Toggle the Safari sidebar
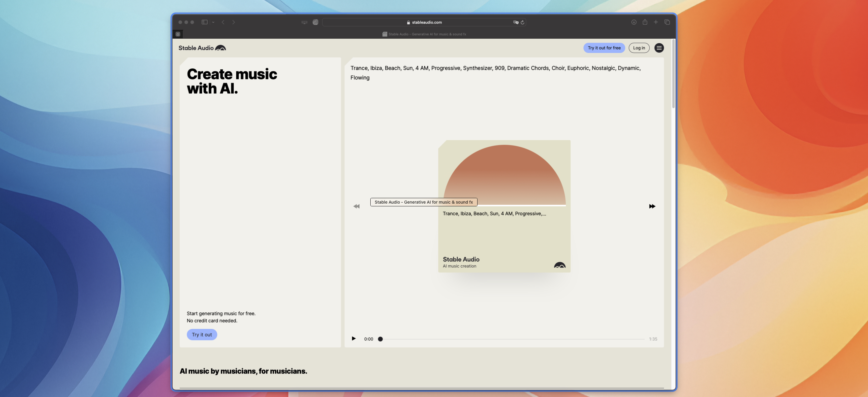This screenshot has height=397, width=868. tap(204, 22)
